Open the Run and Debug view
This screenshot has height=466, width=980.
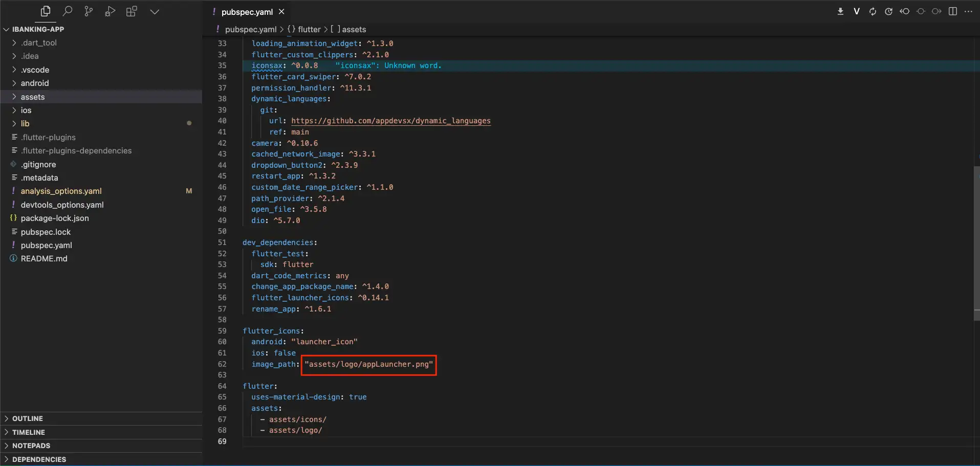pos(110,11)
